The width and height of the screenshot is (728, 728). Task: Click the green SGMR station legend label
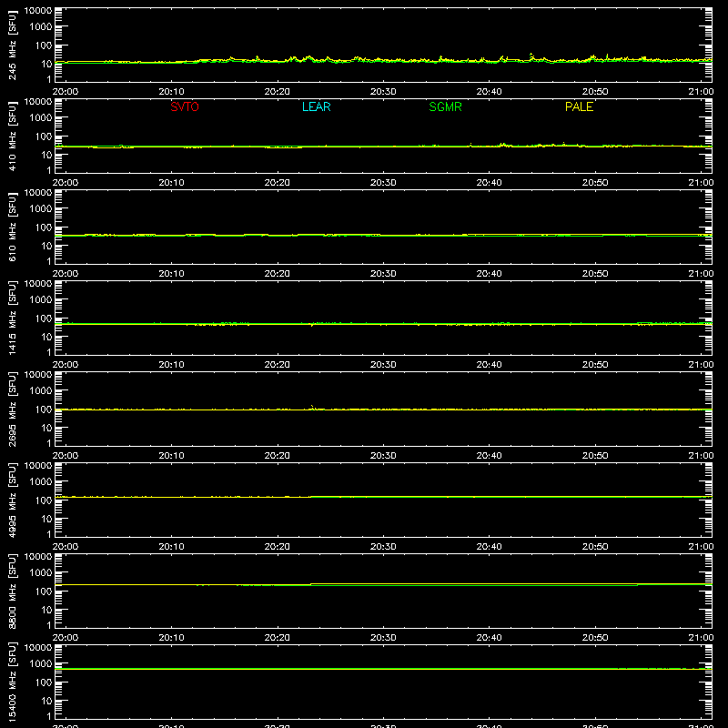[x=445, y=106]
